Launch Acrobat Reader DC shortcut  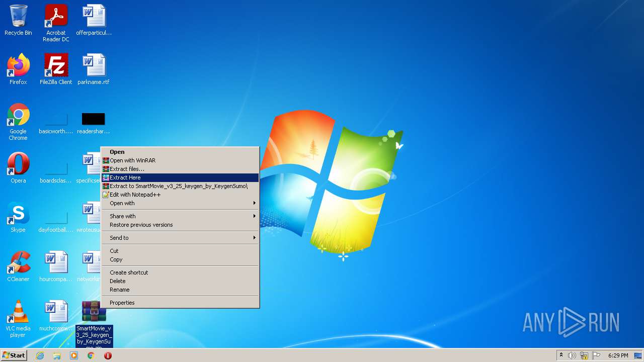56,23
